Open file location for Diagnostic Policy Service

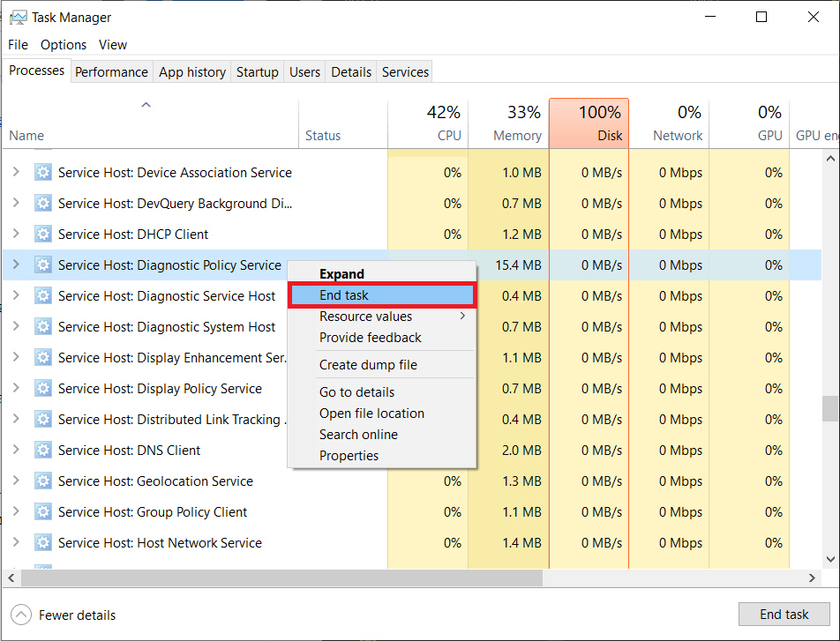point(371,413)
